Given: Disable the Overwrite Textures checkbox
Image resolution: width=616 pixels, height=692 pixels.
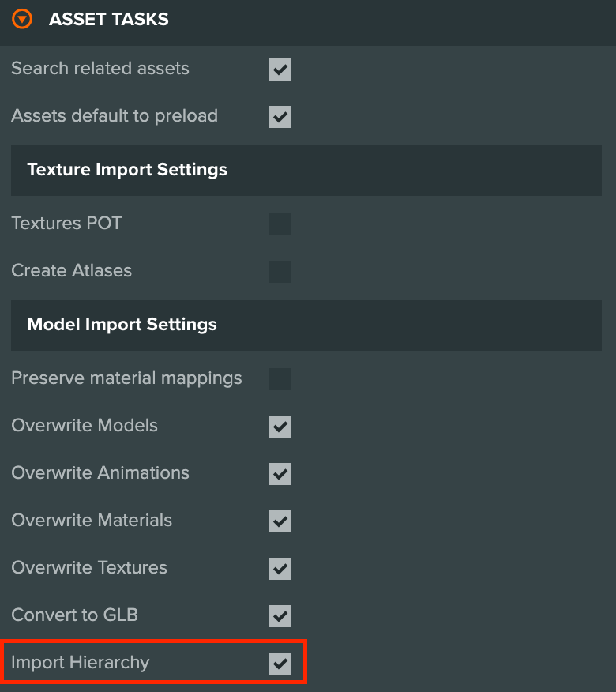Looking at the screenshot, I should click(280, 569).
